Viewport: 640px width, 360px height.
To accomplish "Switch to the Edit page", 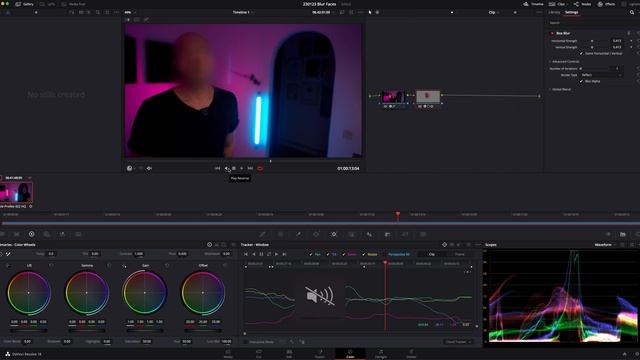I will tap(289, 353).
